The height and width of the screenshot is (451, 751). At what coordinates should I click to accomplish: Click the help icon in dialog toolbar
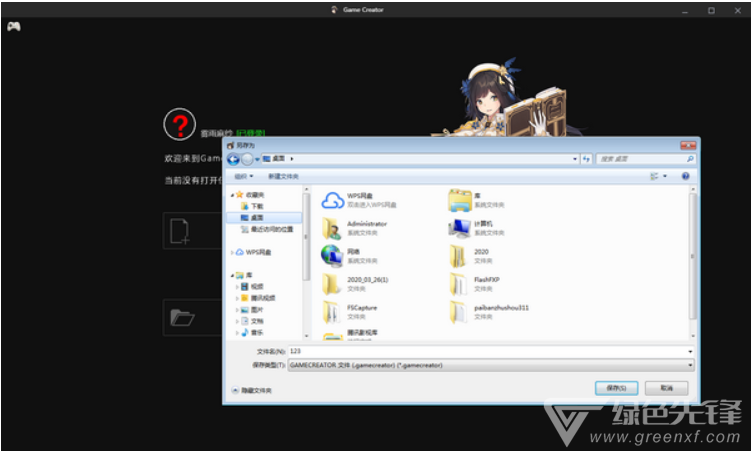[x=685, y=176]
